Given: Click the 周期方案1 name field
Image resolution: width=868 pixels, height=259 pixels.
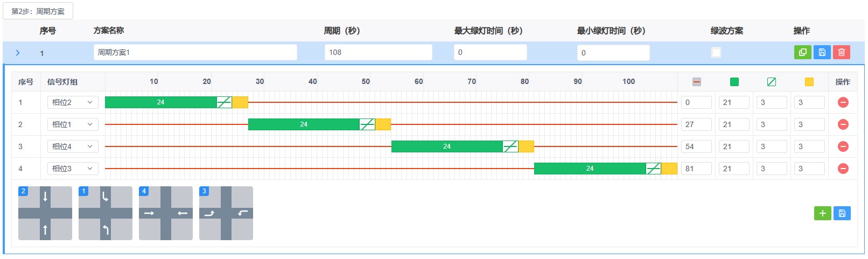Looking at the screenshot, I should coord(195,52).
